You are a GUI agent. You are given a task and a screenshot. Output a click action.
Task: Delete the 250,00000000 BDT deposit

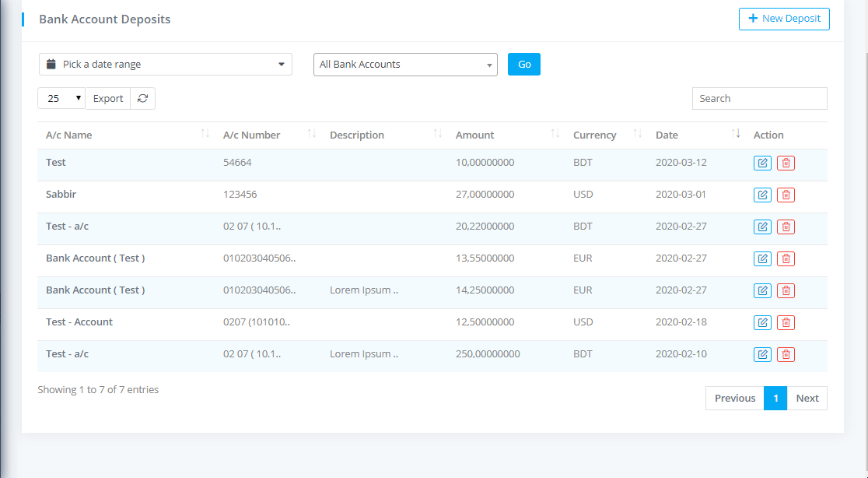click(786, 354)
